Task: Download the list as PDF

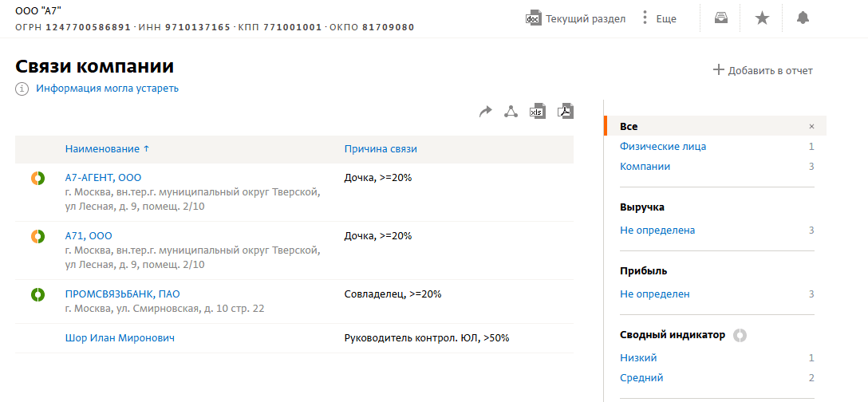Action: [x=565, y=111]
